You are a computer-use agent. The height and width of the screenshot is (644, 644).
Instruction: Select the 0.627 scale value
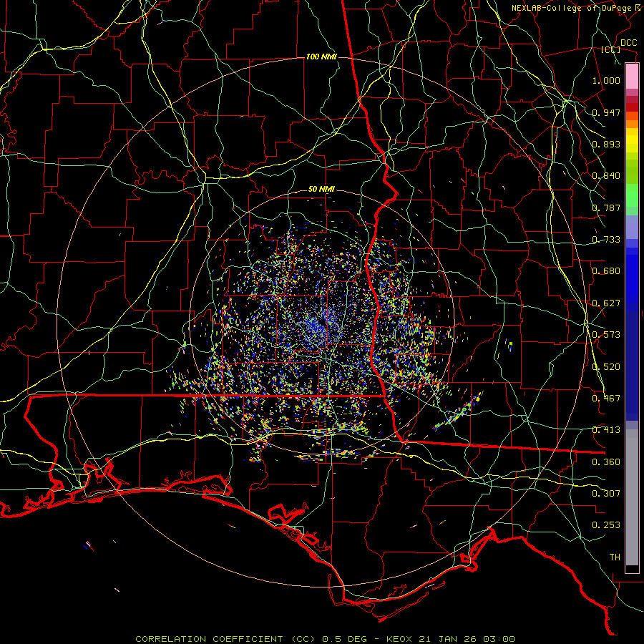point(606,303)
